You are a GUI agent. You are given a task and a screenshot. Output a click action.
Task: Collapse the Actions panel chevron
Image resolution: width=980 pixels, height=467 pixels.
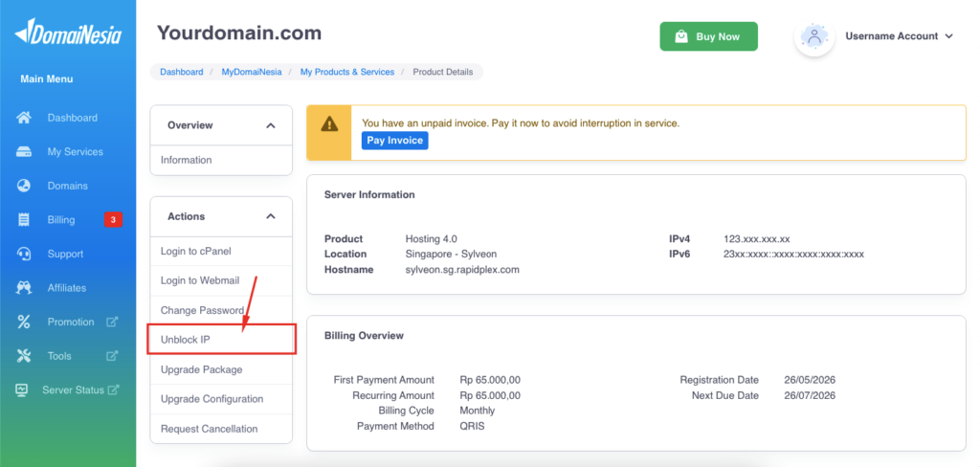(x=271, y=216)
